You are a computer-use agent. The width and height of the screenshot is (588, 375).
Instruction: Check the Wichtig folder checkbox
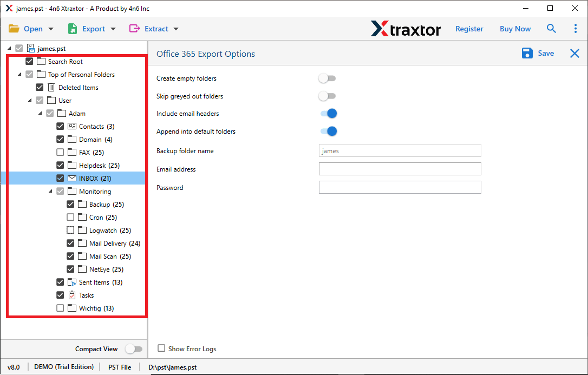pos(60,308)
